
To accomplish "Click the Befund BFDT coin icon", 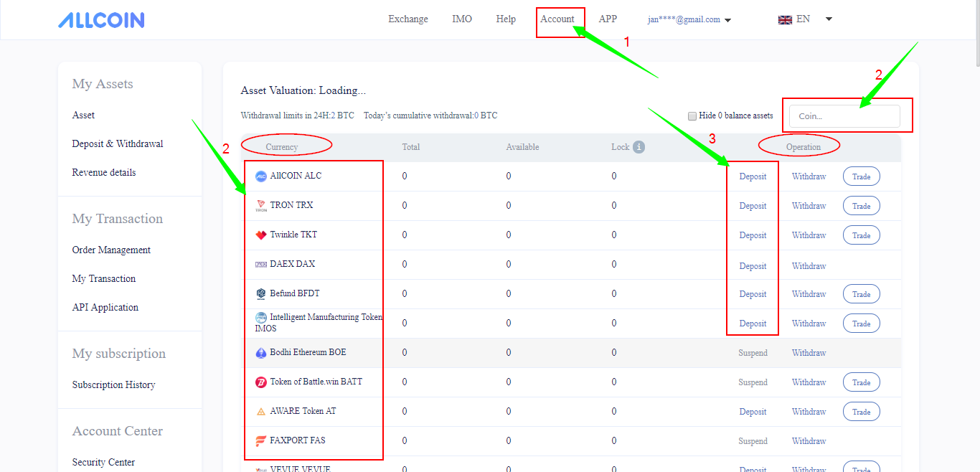I will pos(261,294).
